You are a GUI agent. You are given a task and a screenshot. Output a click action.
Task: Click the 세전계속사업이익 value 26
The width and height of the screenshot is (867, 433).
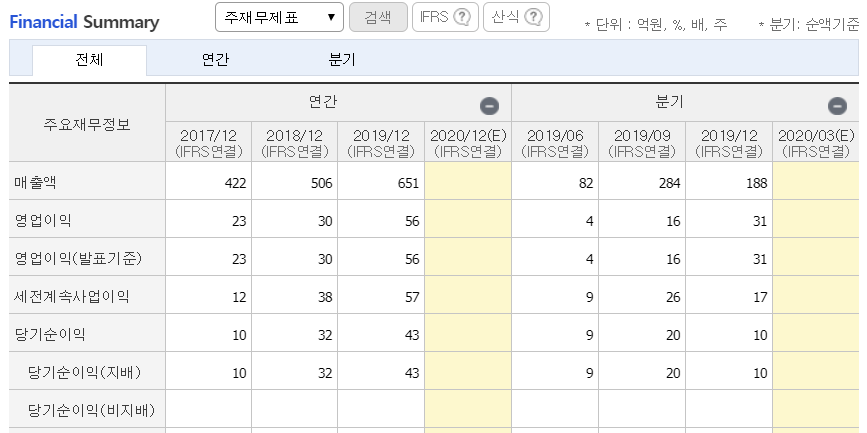click(x=673, y=298)
